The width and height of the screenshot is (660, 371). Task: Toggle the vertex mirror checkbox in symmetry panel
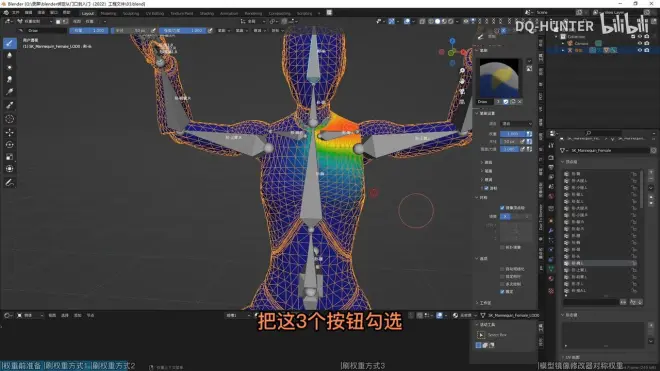pyautogui.click(x=502, y=208)
